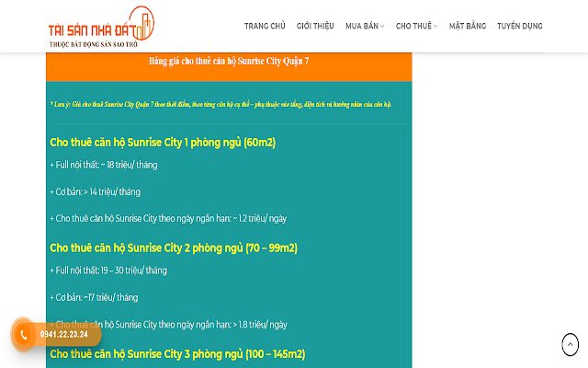Screen dimensions: 588x368
Task: Click the tagline Thuộc Bất Động Sản Sao Thổ
Action: [x=94, y=44]
